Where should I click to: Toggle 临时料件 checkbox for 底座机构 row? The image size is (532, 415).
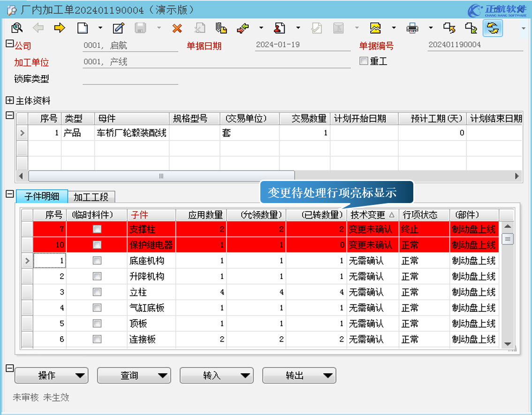[97, 260]
